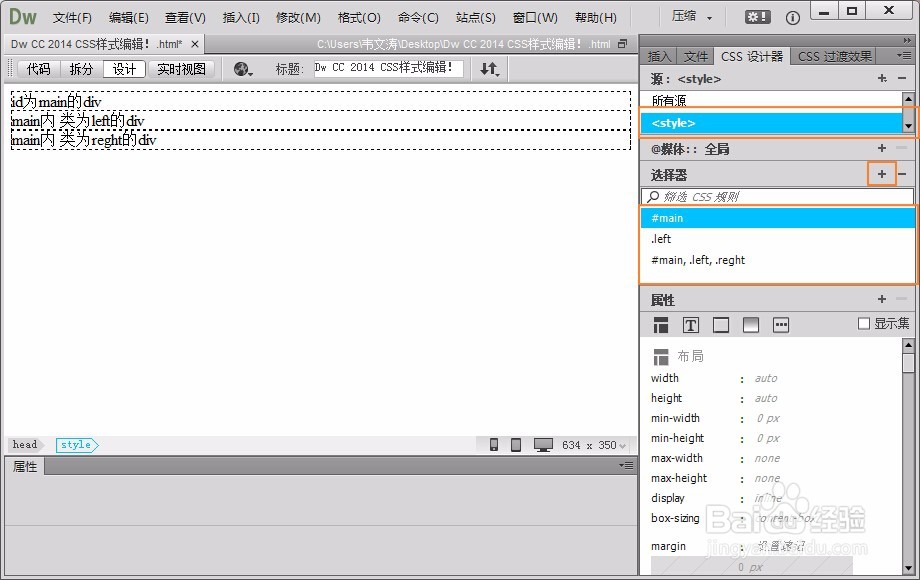The width and height of the screenshot is (920, 580).
Task: Select the style tag in tag selector
Action: click(77, 445)
